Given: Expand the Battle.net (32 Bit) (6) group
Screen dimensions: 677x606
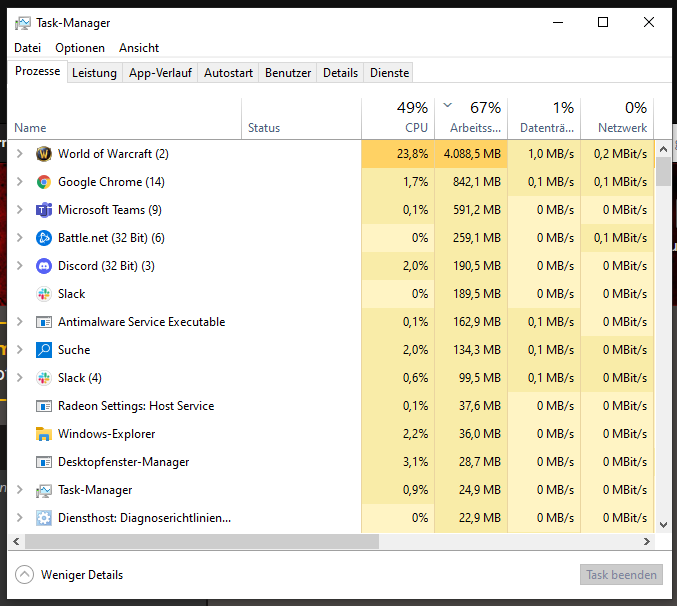Looking at the screenshot, I should point(19,238).
